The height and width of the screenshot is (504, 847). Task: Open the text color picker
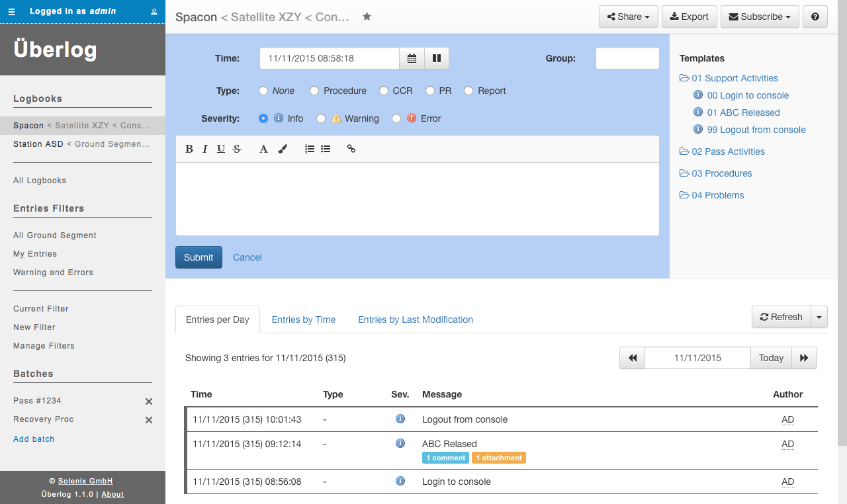tap(263, 149)
